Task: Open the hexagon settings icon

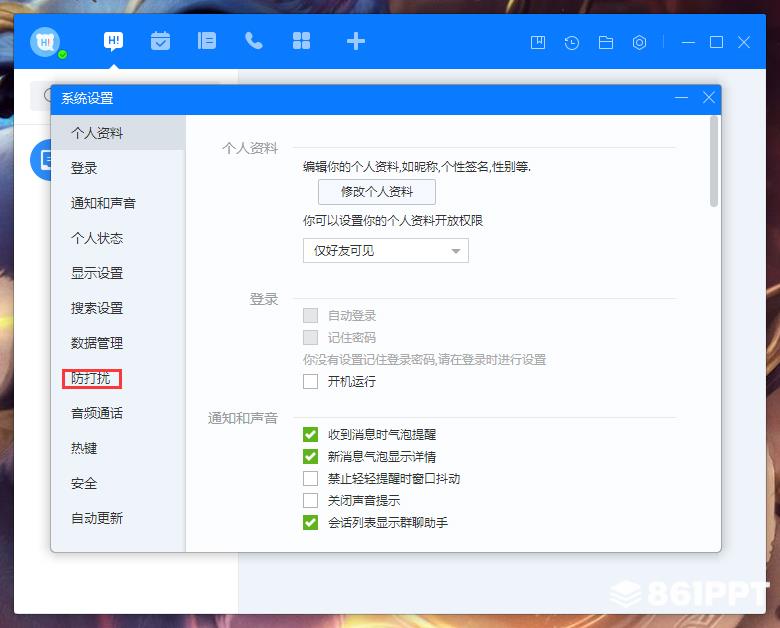Action: (x=639, y=43)
